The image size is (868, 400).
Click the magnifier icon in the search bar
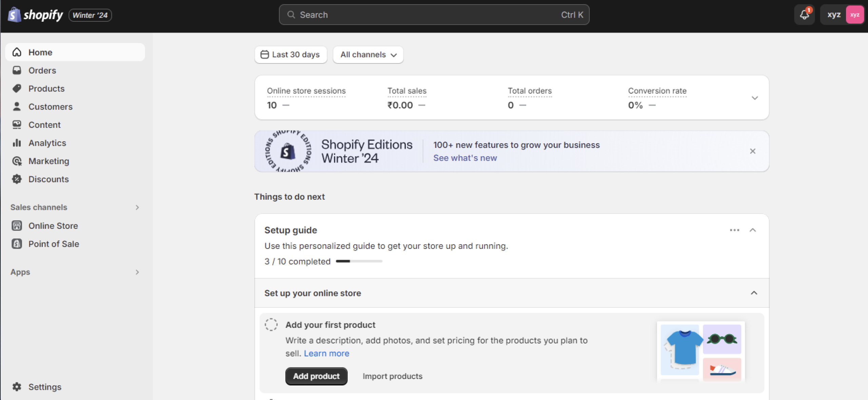(291, 15)
